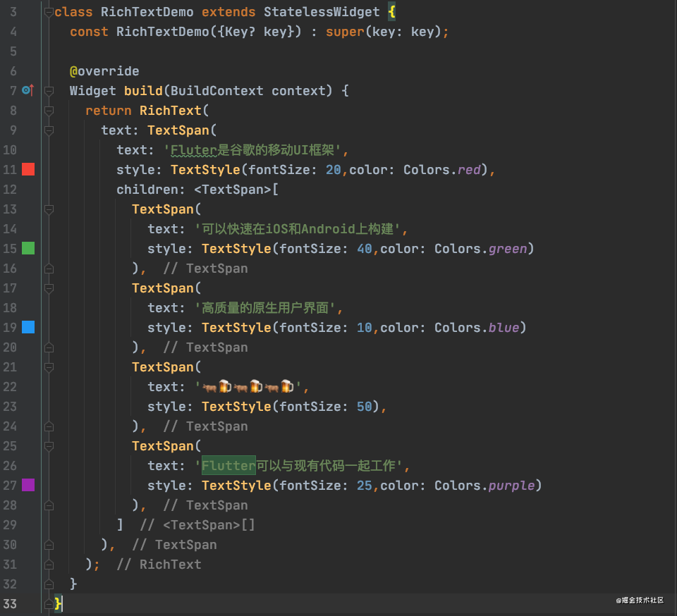
Task: Open the red color swatch on line 11
Action: click(x=28, y=169)
